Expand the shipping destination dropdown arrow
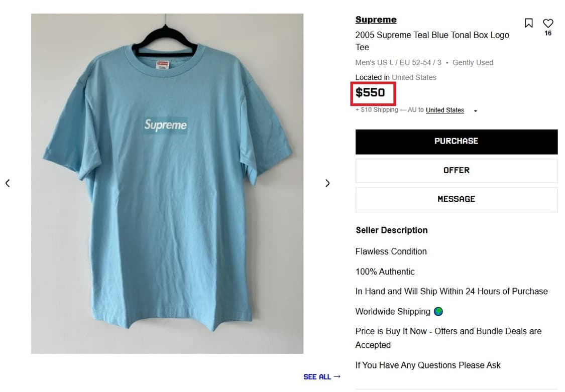Viewport: 565px width, 392px height. coord(476,111)
